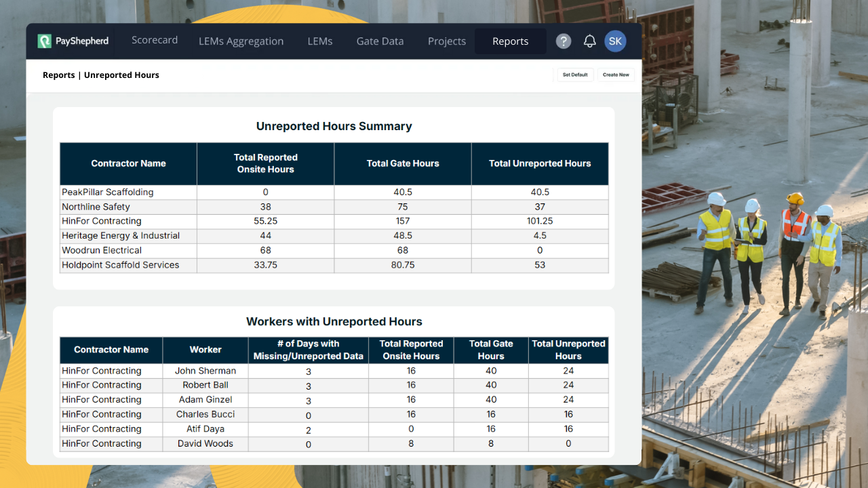868x488 pixels.
Task: Click the workers table Total Gate Hours header
Action: click(491, 350)
